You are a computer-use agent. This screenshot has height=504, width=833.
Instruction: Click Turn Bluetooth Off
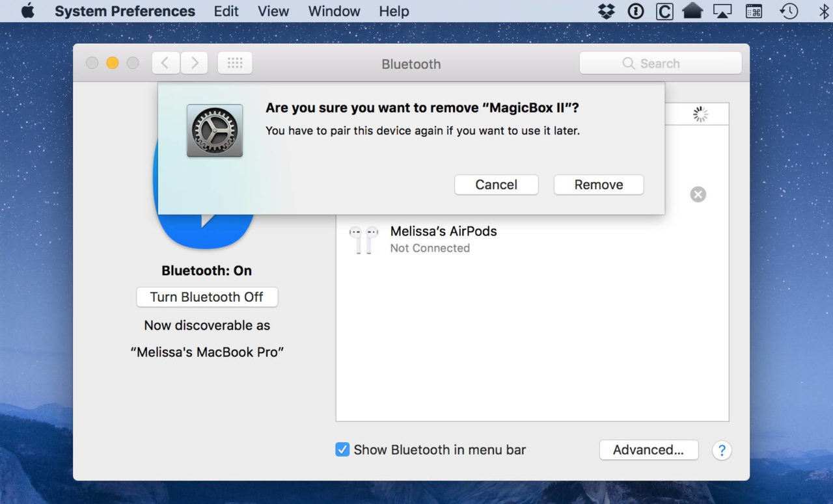(207, 297)
